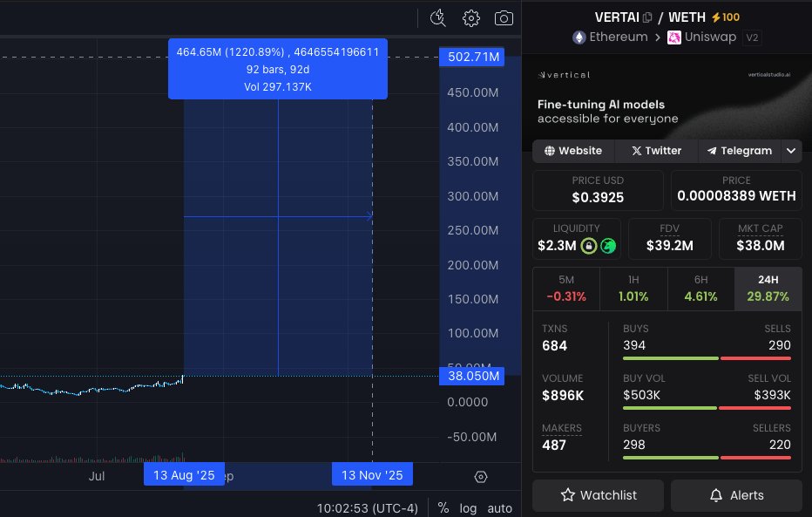Open chart settings gear icon
The width and height of the screenshot is (812, 517).
(470, 18)
